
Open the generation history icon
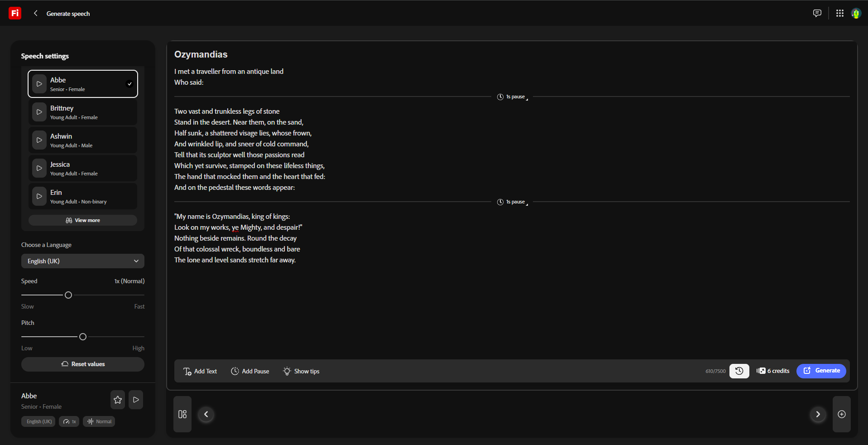(739, 371)
